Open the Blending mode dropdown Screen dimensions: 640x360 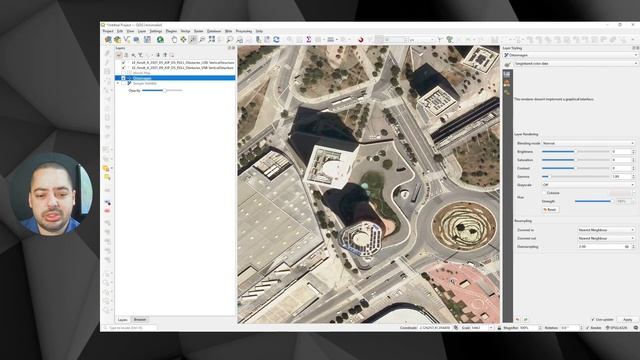click(x=588, y=143)
